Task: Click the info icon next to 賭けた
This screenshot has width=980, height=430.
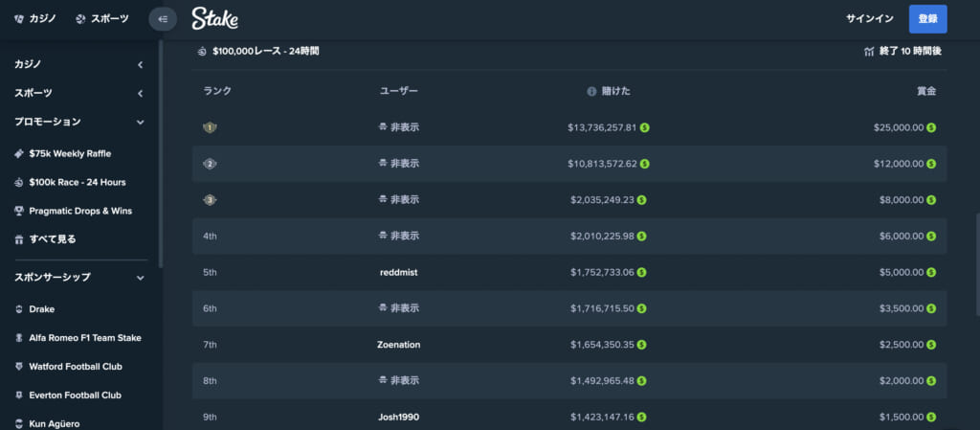Action: [591, 91]
